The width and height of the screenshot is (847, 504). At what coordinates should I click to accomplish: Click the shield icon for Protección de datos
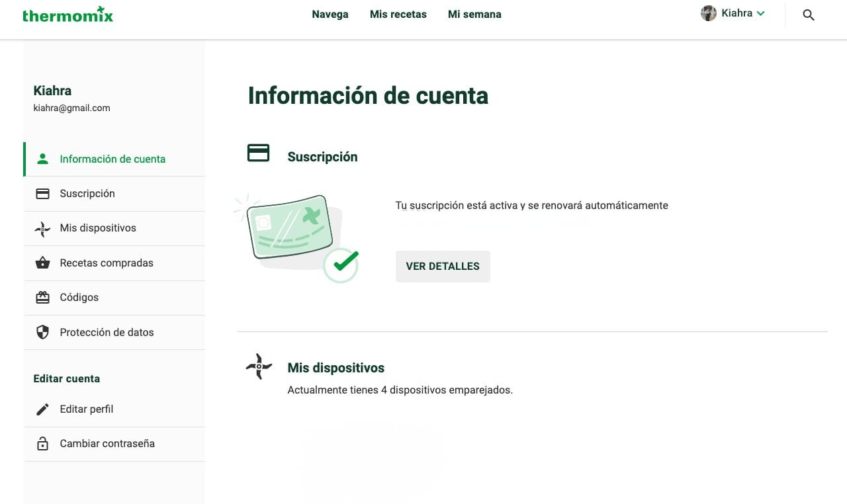click(42, 332)
